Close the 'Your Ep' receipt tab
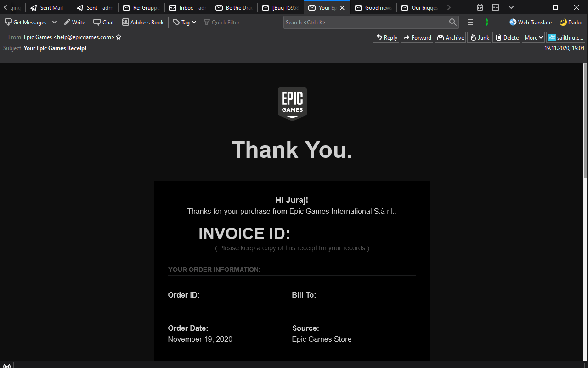The image size is (588, 368). coord(342,8)
